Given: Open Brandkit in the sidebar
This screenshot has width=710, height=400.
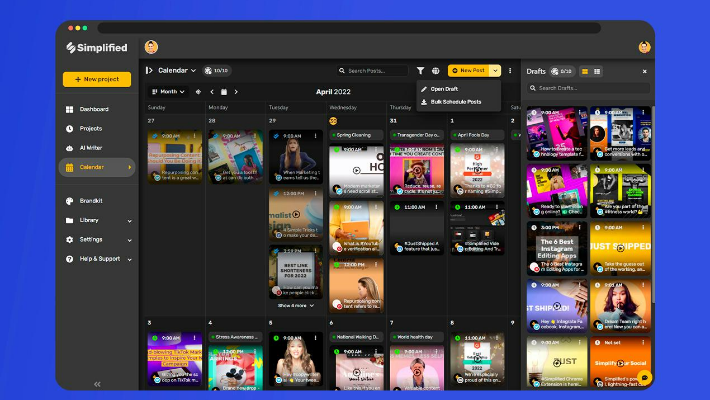Looking at the screenshot, I should coord(91,201).
